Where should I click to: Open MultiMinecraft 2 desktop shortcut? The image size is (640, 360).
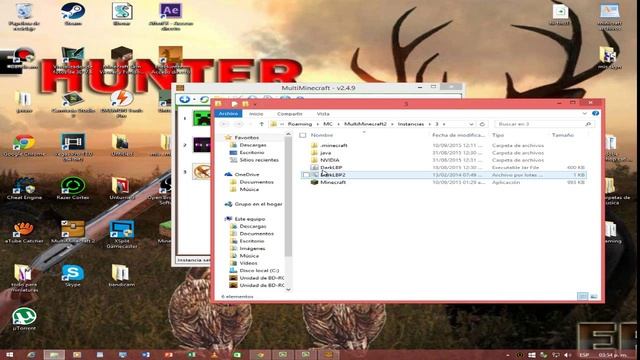pos(73,232)
